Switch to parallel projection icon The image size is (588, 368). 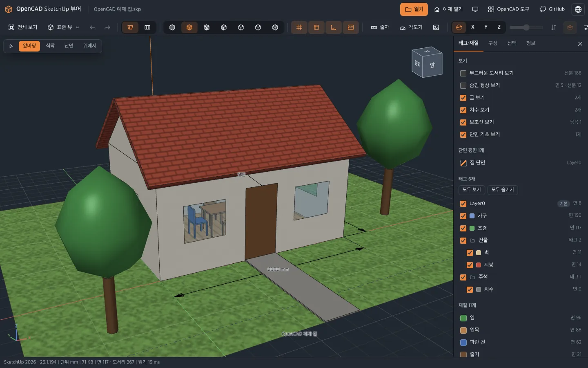coord(147,27)
